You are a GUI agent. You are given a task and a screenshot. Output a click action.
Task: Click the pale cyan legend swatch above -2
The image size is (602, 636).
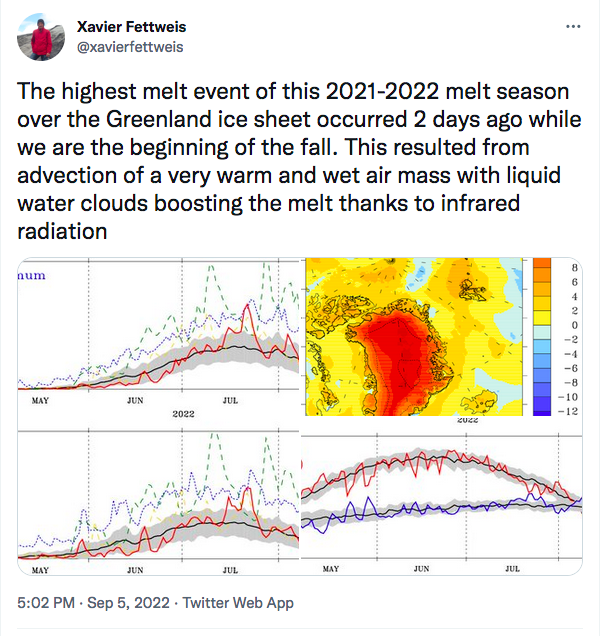click(x=543, y=333)
